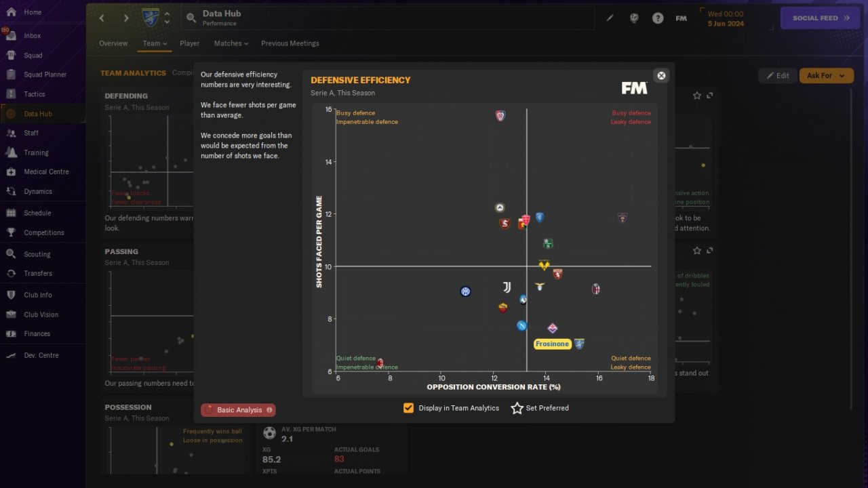Click the Data Hub search field
868x488 pixels.
(x=388, y=18)
